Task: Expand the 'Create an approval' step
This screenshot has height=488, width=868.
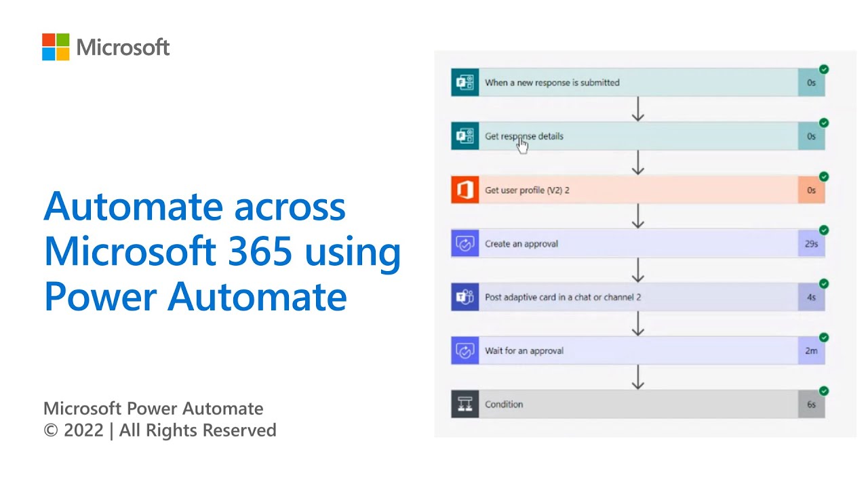Action: pyautogui.click(x=638, y=243)
